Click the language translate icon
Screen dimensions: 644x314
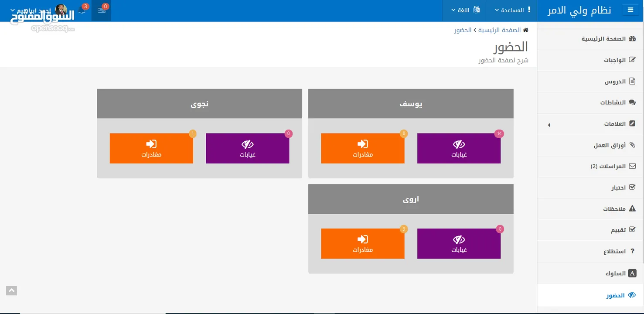(x=476, y=10)
